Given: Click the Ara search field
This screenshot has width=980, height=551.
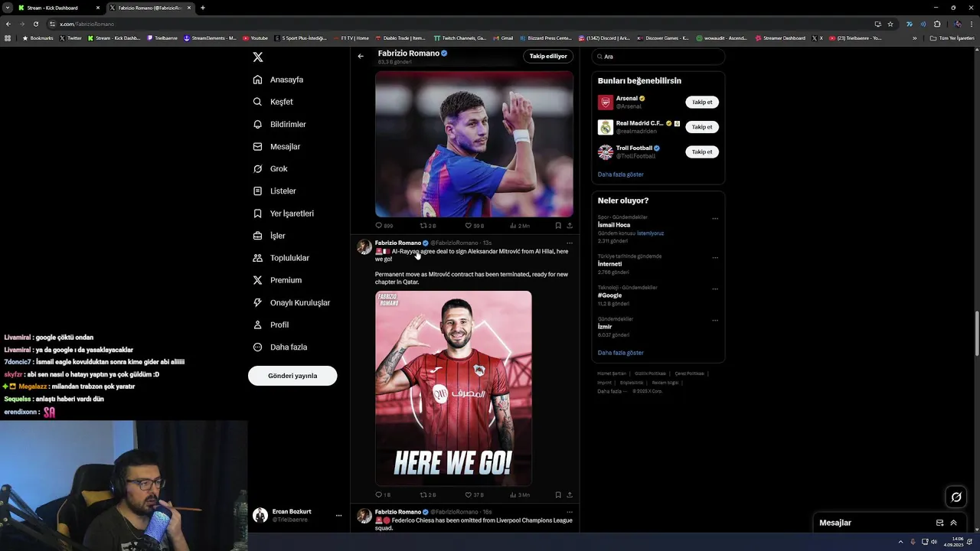Looking at the screenshot, I should pos(658,57).
